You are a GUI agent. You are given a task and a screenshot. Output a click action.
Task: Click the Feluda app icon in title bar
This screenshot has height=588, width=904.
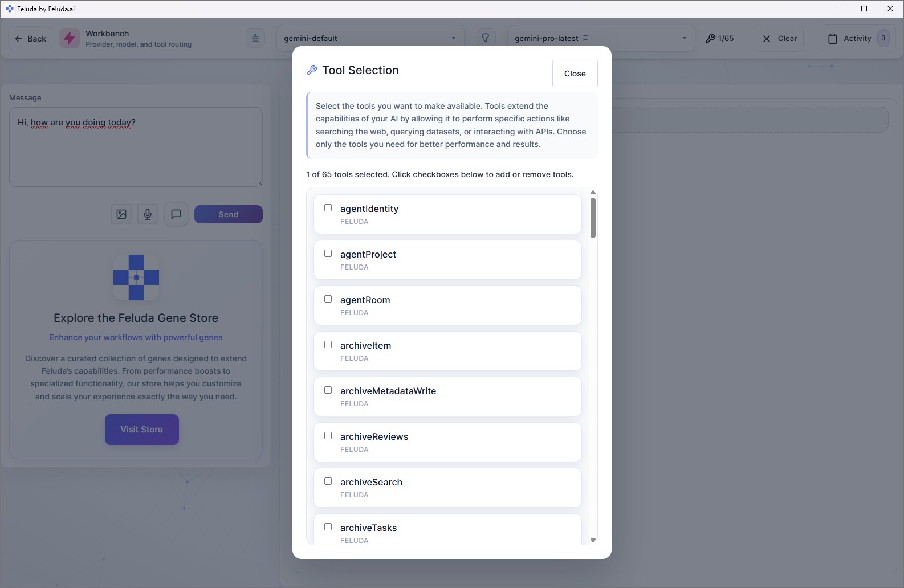(x=10, y=9)
